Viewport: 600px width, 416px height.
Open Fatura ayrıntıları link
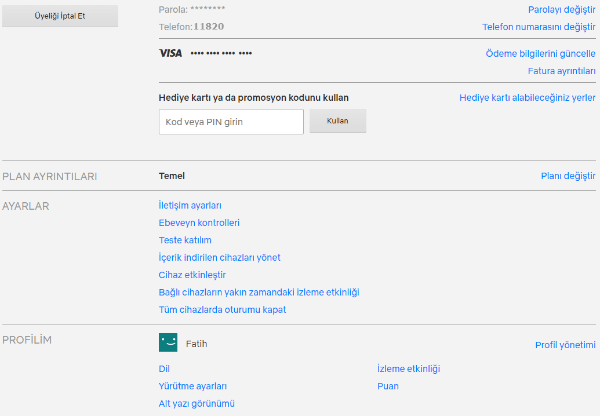coord(561,71)
